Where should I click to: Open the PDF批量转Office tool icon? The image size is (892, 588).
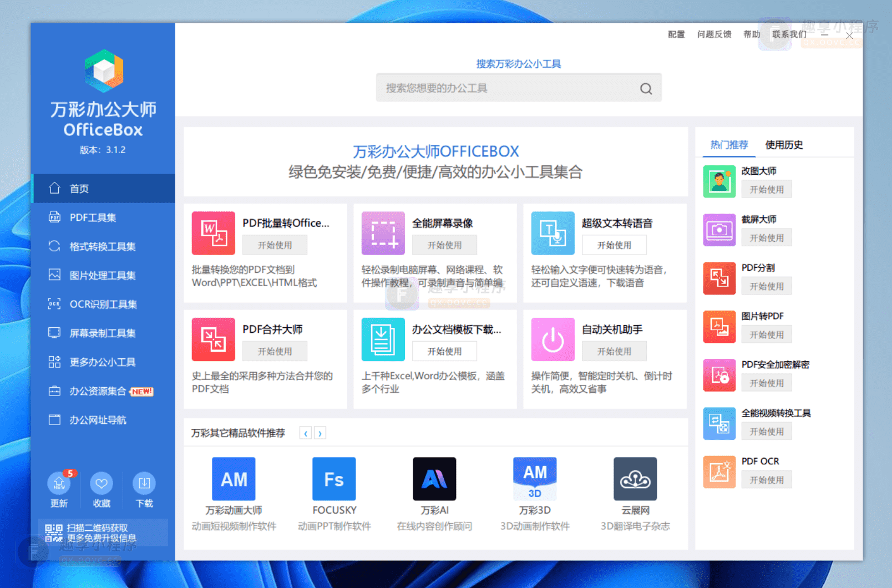214,233
